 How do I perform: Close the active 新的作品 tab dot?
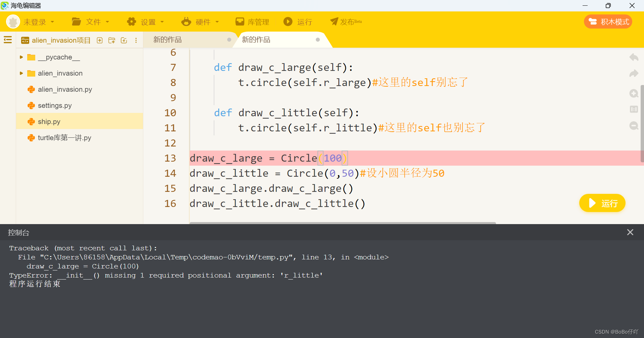(x=318, y=40)
